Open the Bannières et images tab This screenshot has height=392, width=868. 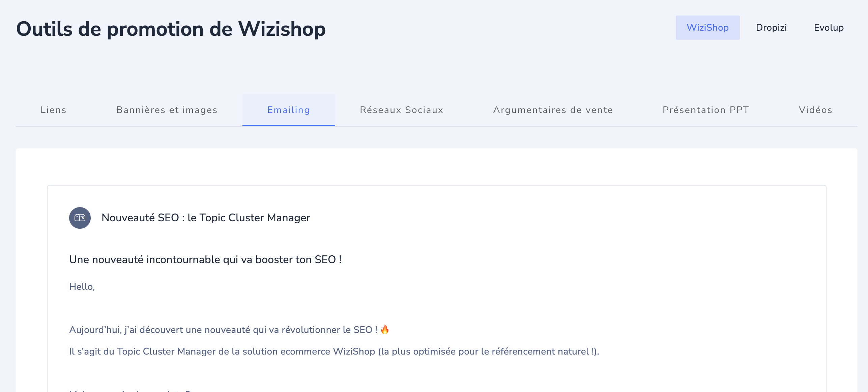(167, 110)
